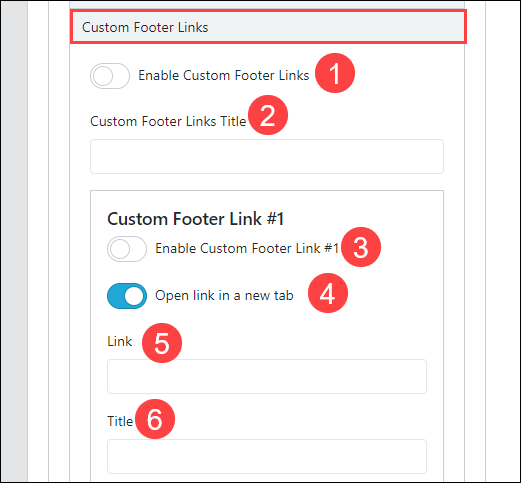Focus the Custom Footer Links Title text field
Image resolution: width=521 pixels, height=483 pixels.
(x=267, y=156)
